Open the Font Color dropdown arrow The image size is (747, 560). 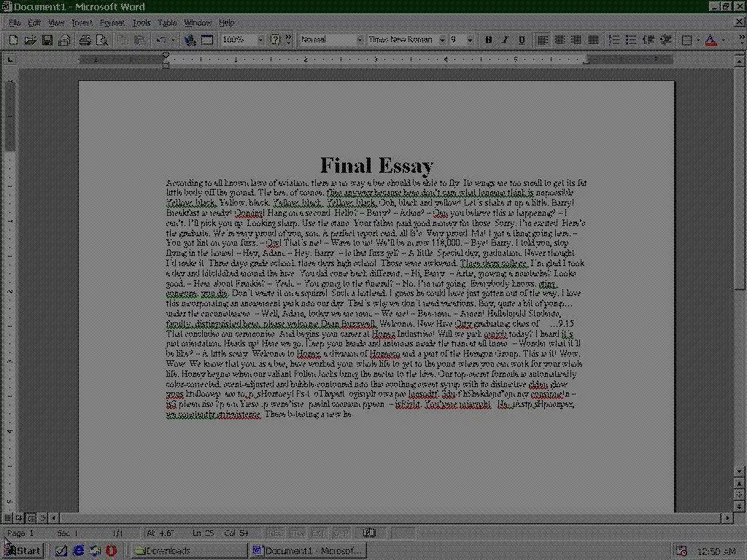(x=723, y=40)
